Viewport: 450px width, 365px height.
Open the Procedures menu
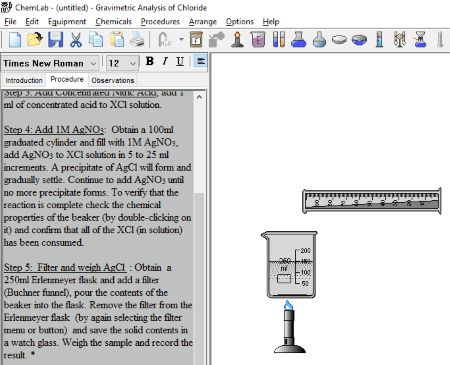pyautogui.click(x=160, y=22)
